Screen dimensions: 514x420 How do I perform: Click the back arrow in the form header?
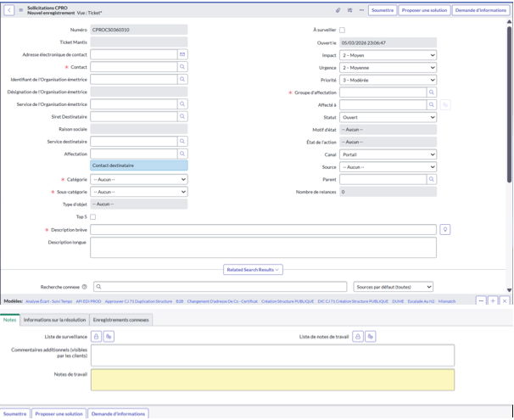[x=9, y=10]
